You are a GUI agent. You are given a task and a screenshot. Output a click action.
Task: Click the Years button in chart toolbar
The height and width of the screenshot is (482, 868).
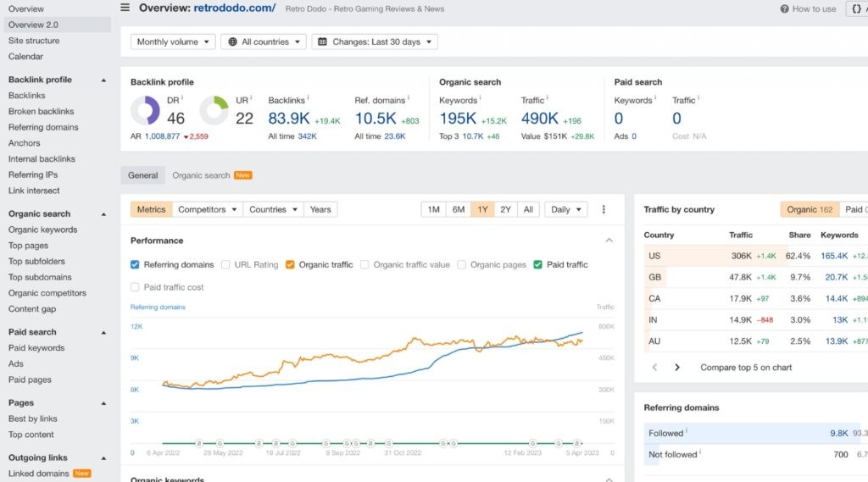click(x=320, y=209)
